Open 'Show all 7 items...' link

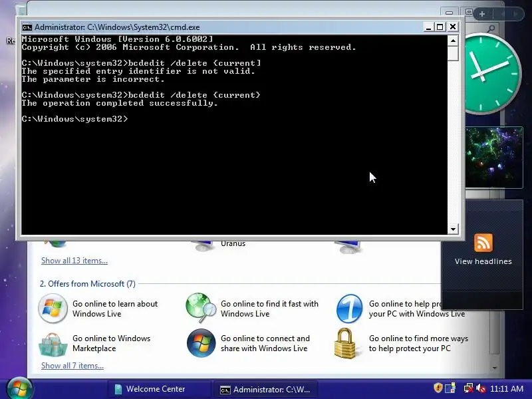click(x=72, y=365)
